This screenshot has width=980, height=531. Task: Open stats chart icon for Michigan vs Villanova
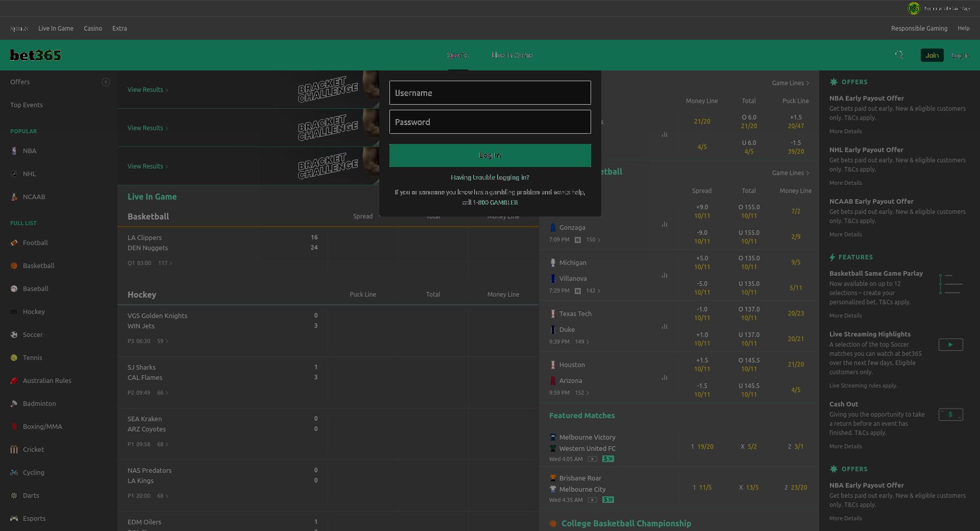(665, 275)
